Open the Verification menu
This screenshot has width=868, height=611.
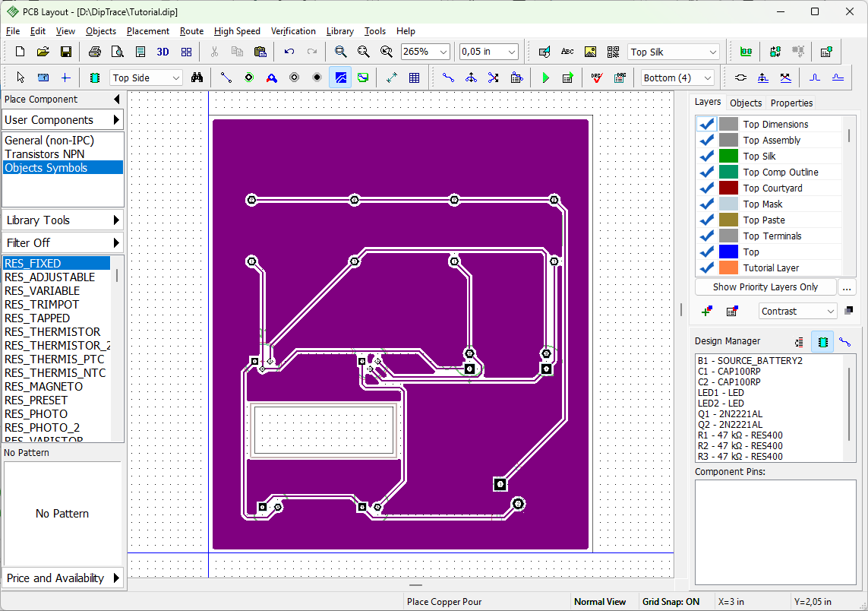click(x=293, y=31)
